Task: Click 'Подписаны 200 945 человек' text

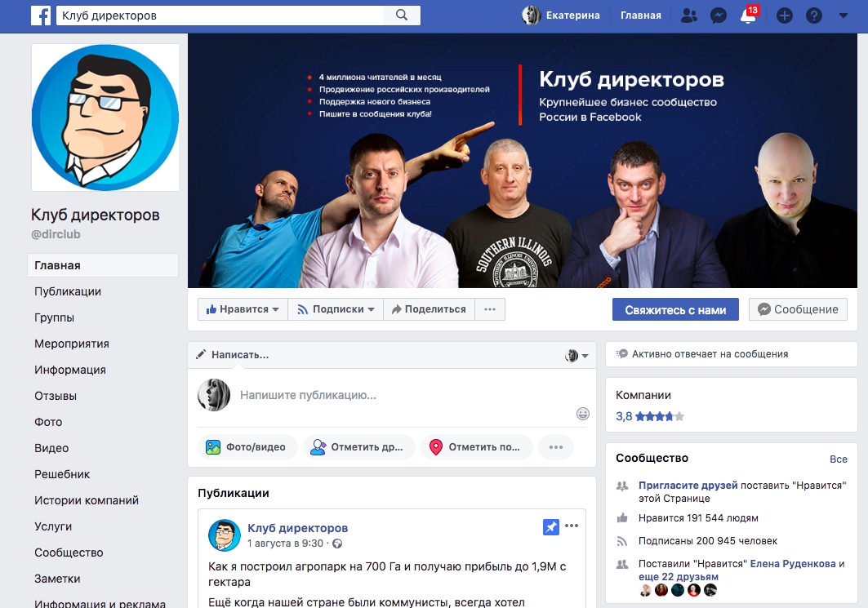Action: [x=707, y=541]
